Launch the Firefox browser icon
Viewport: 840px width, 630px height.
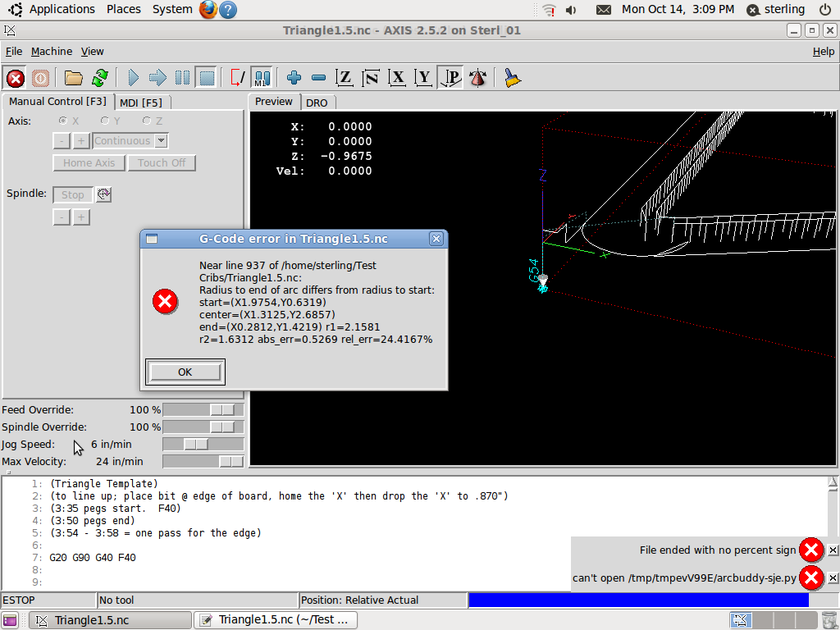[208, 10]
